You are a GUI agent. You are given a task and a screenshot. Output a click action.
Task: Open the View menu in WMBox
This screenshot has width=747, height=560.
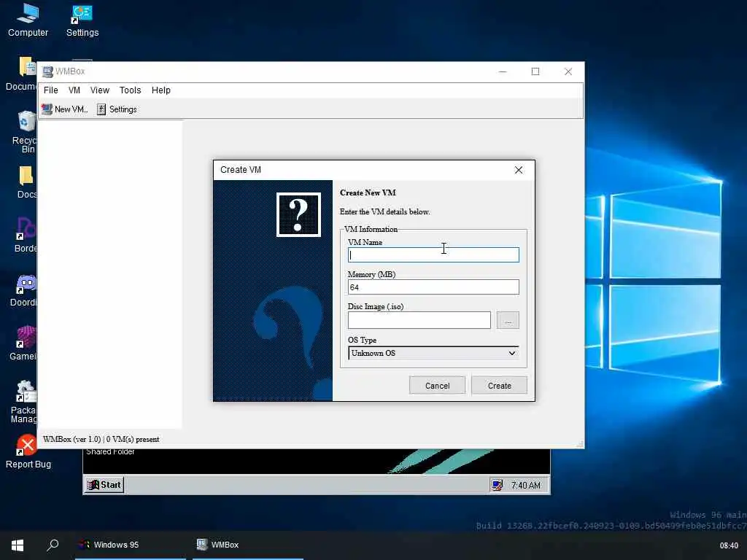(x=99, y=90)
